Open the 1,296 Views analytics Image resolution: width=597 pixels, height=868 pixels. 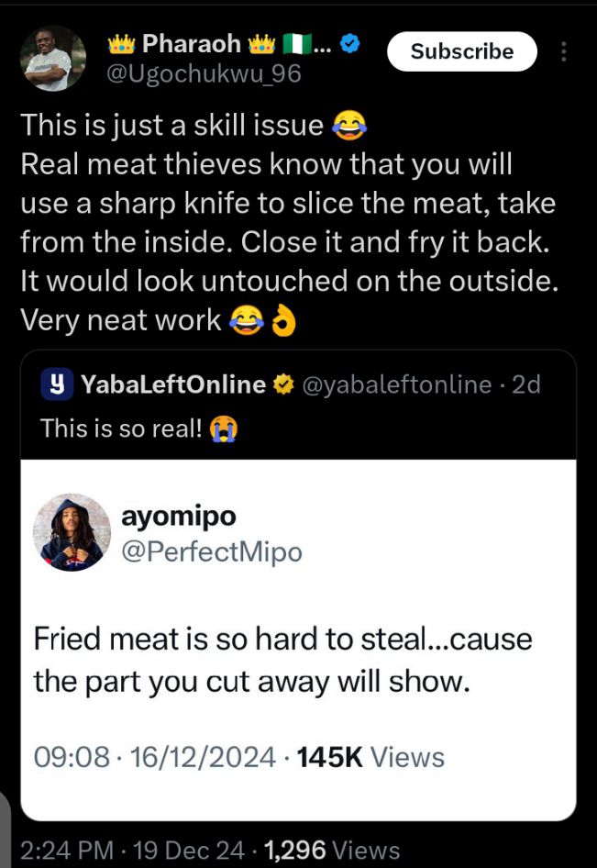click(x=332, y=851)
